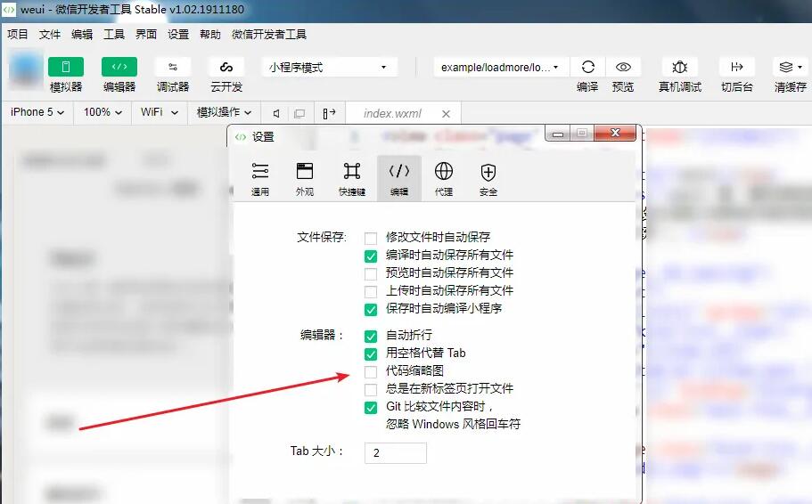Screen dimensions: 812x504
Task: Toggle auto-compile on save (保存时自动编译小程序)
Action: [371, 310]
